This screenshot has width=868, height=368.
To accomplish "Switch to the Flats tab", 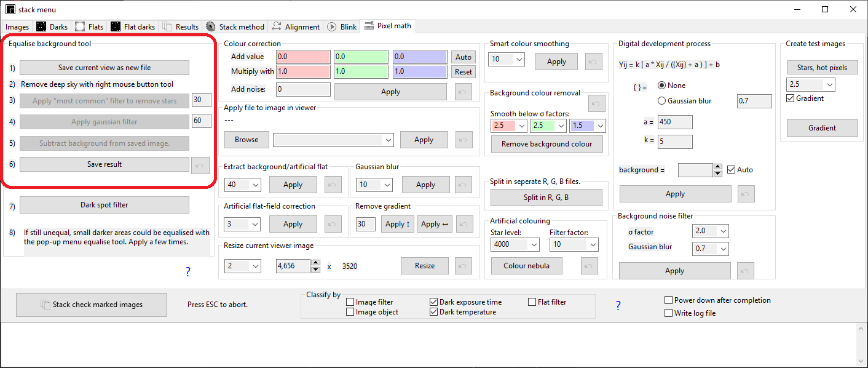I will [x=90, y=27].
